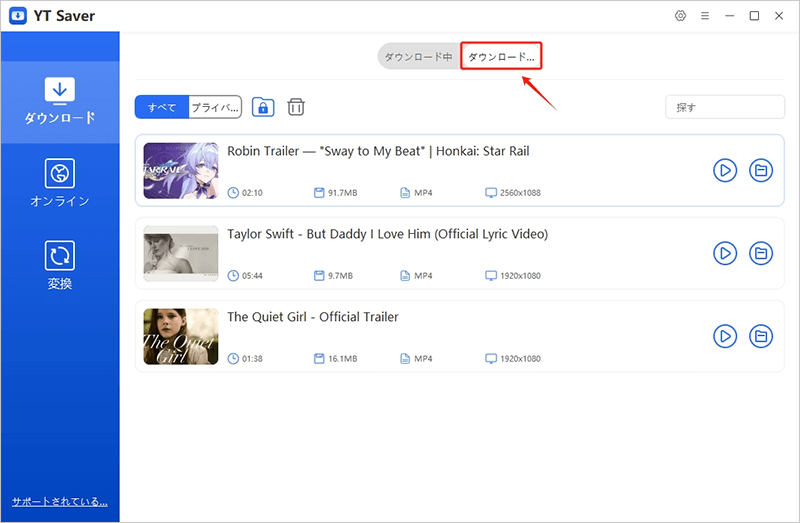This screenshot has height=523, width=800.
Task: Open the hamburger menu in title bar
Action: [705, 16]
